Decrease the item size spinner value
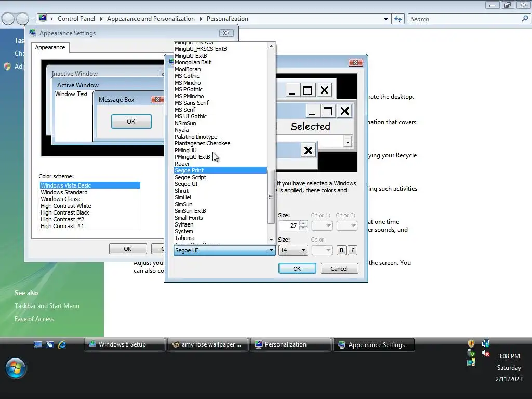 pyautogui.click(x=303, y=228)
